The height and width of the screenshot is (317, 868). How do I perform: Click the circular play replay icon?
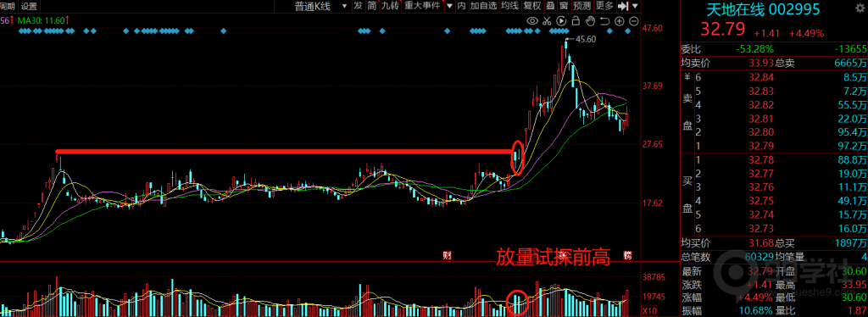click(561, 21)
